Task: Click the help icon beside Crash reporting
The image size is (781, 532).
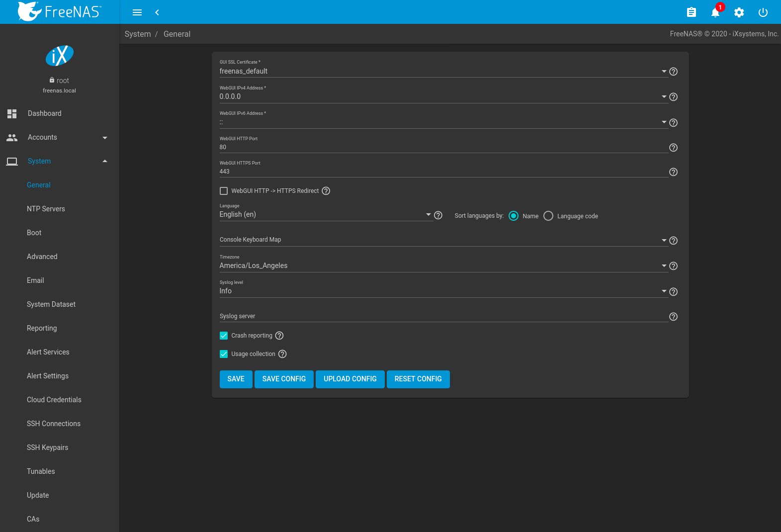Action: click(x=279, y=336)
